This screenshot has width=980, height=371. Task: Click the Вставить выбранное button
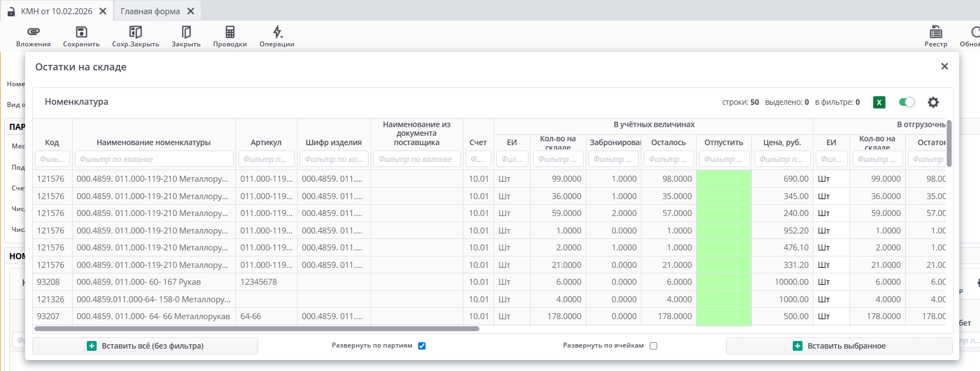(x=839, y=346)
